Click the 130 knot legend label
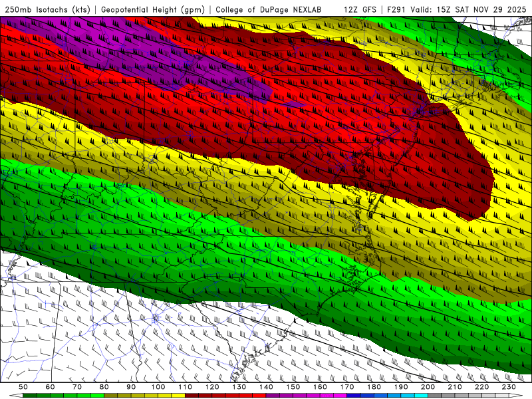Screen dimensions: 532x399 [239, 387]
